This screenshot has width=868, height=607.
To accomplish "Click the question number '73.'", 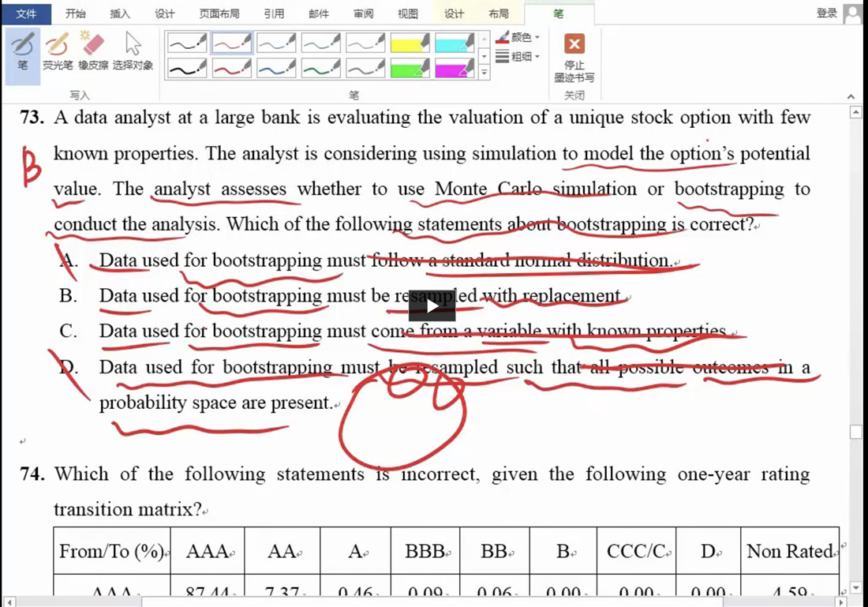I will (32, 118).
